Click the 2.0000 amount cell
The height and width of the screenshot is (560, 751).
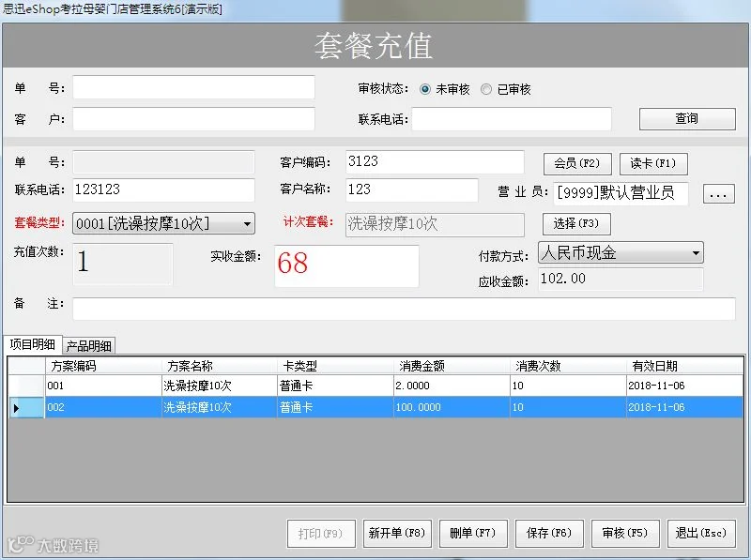pyautogui.click(x=452, y=386)
